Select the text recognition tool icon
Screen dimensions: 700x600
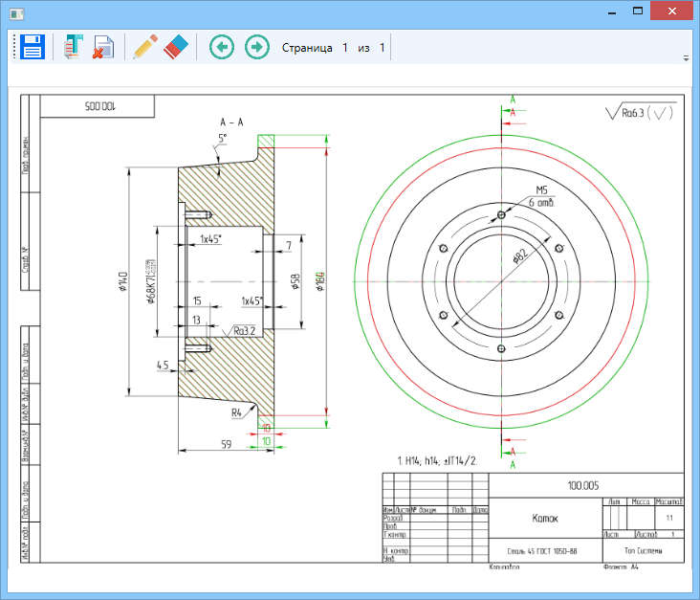(x=74, y=47)
